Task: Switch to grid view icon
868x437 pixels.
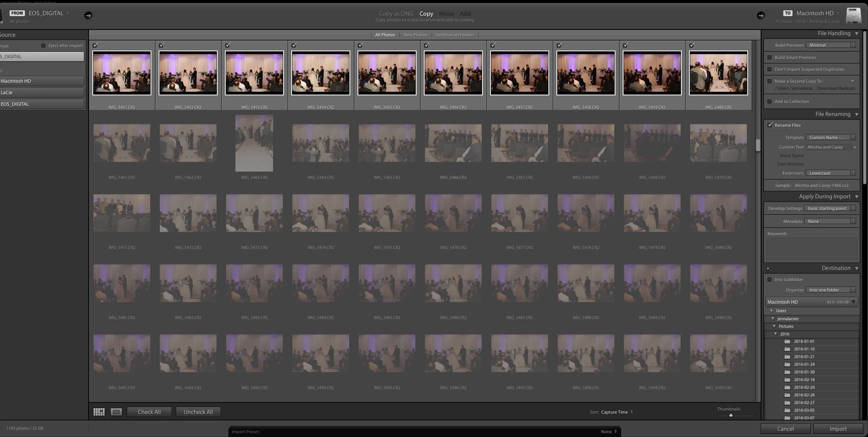Action: pos(99,412)
